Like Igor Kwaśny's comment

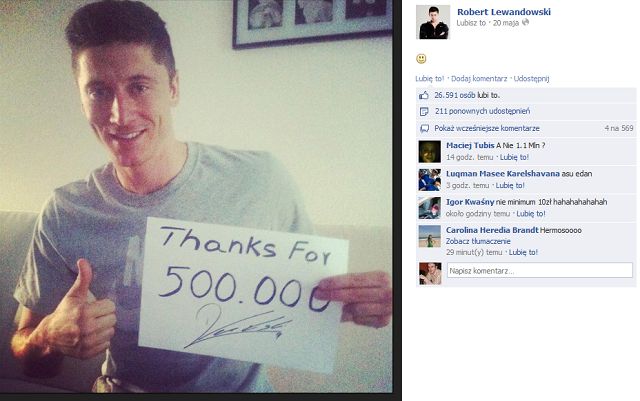coord(531,214)
